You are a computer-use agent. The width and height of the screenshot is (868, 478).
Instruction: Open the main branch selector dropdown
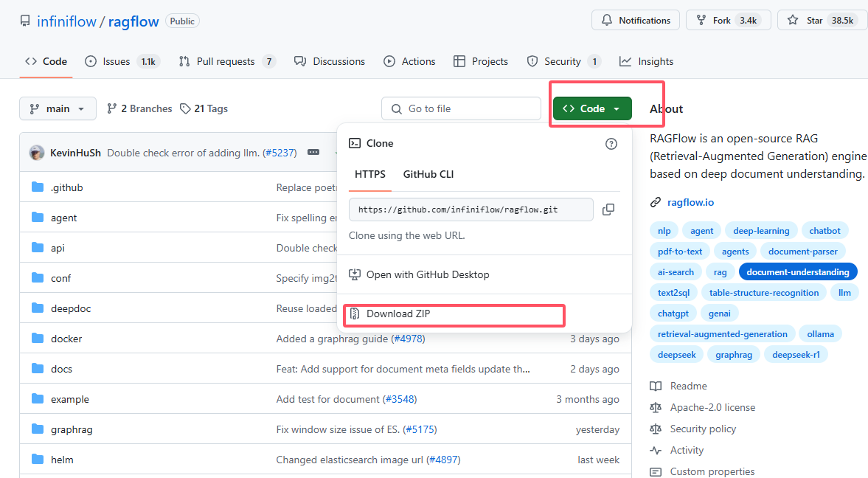(58, 108)
